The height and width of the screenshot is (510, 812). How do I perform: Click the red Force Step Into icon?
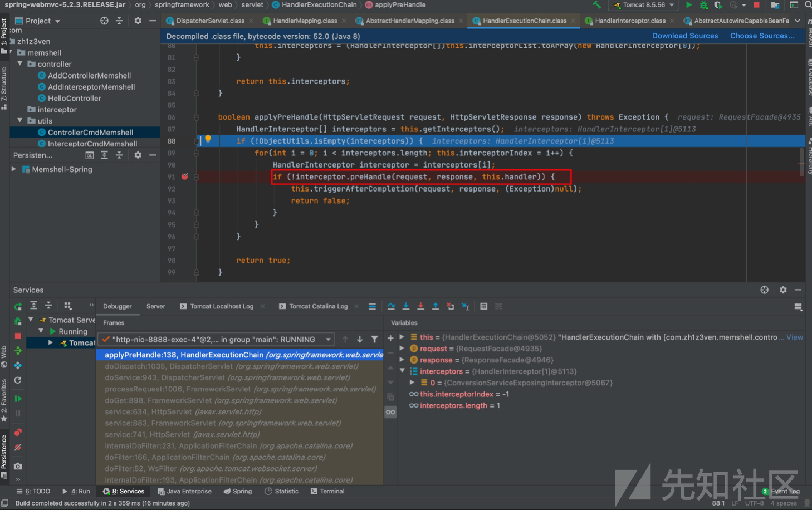click(420, 306)
